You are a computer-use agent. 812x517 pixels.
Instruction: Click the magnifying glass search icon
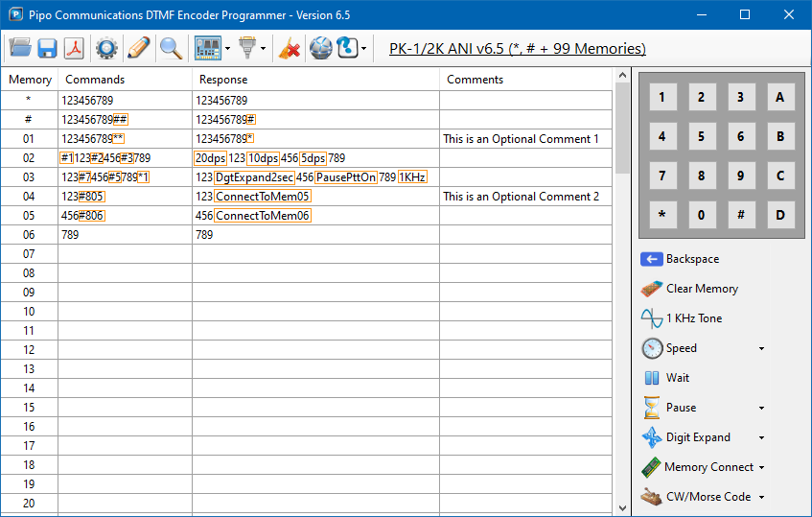pos(171,48)
